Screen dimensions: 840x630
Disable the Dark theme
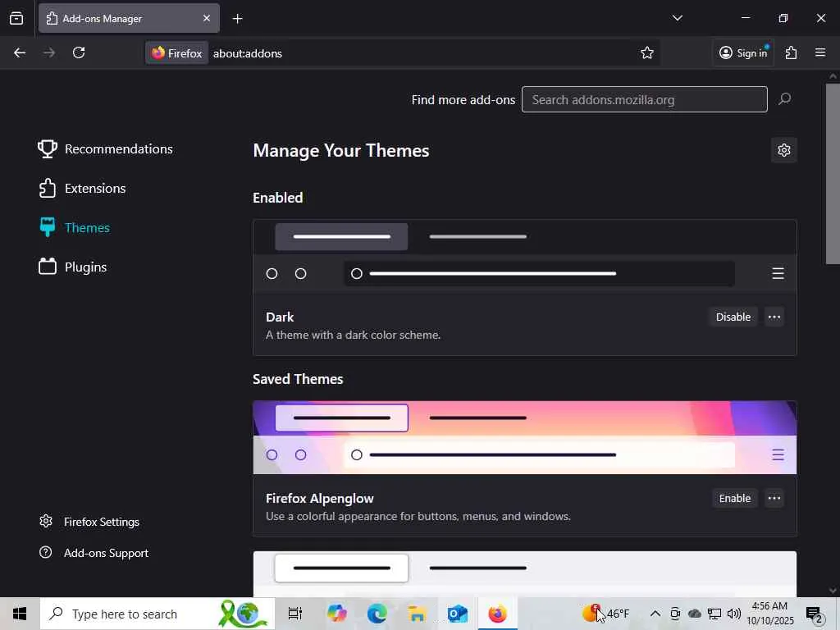point(733,317)
